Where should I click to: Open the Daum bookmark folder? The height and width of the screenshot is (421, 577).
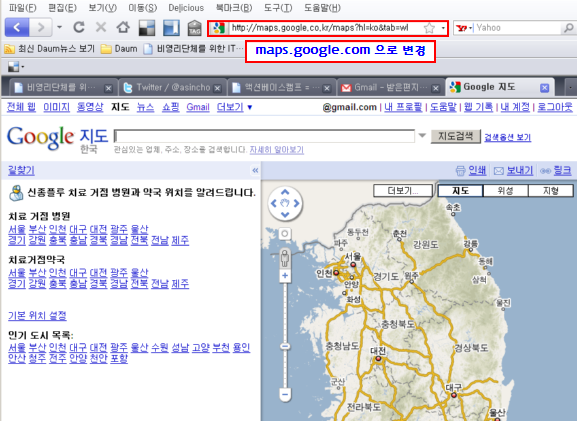pos(119,49)
